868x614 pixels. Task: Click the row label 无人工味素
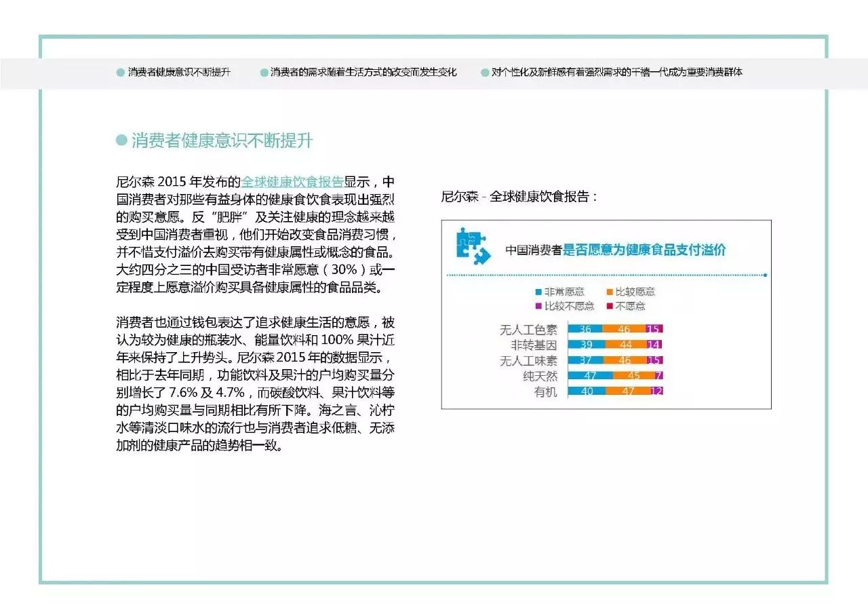pos(528,361)
